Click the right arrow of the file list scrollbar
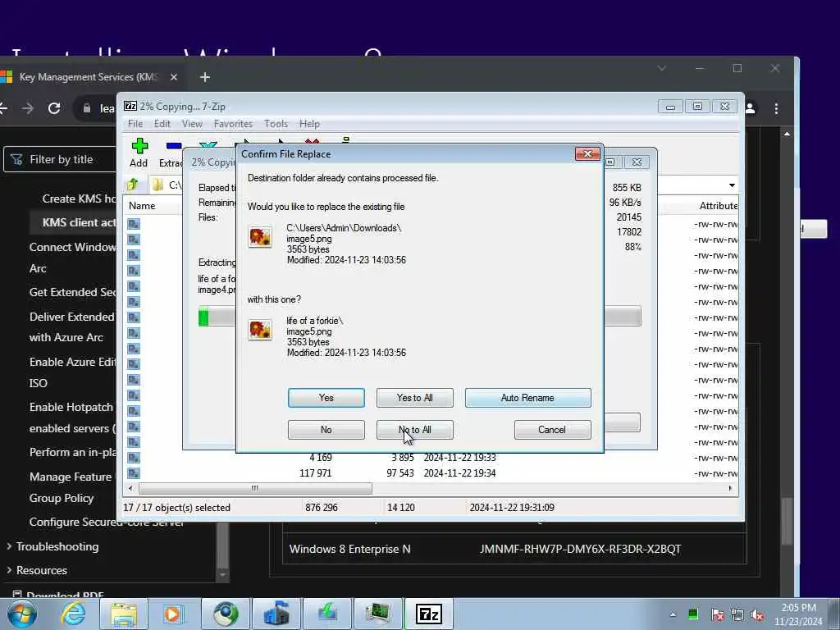840x630 pixels. click(730, 489)
